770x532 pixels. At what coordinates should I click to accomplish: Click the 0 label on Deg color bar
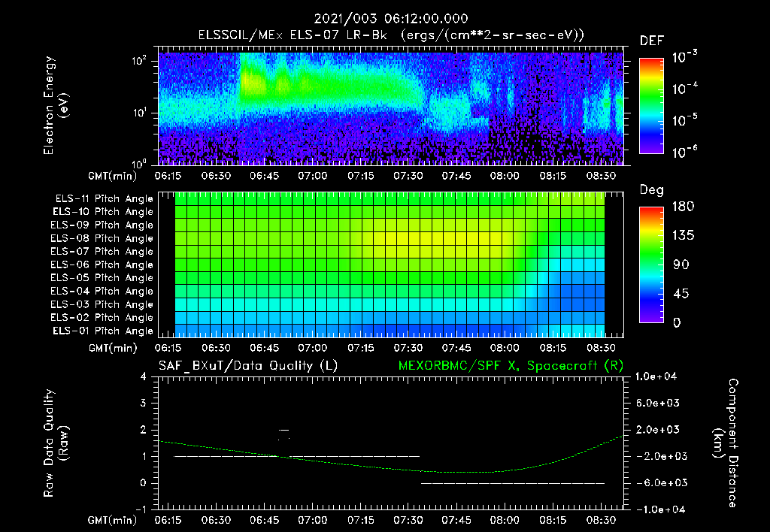678,323
